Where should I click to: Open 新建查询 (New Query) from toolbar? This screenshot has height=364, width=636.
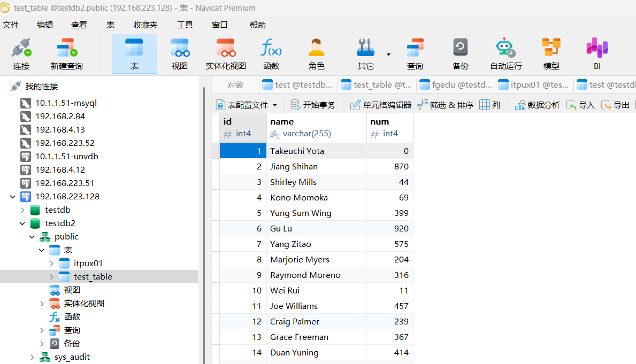coord(67,53)
